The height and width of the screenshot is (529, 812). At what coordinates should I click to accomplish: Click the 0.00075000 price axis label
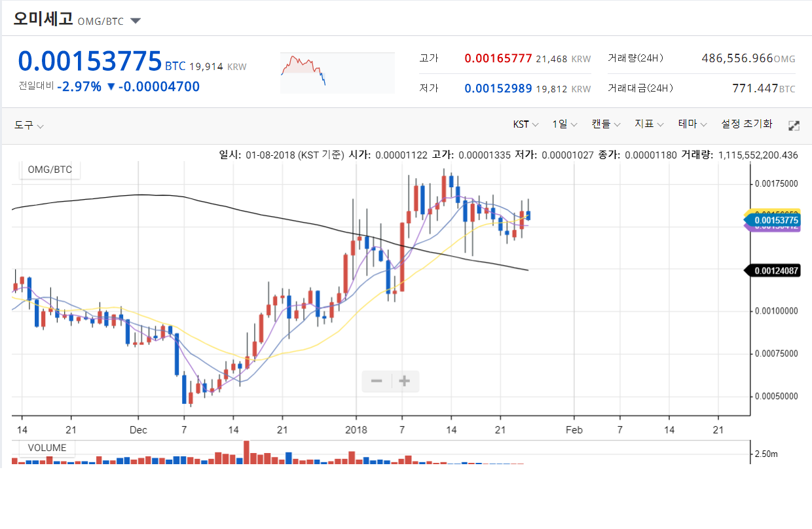coord(776,354)
